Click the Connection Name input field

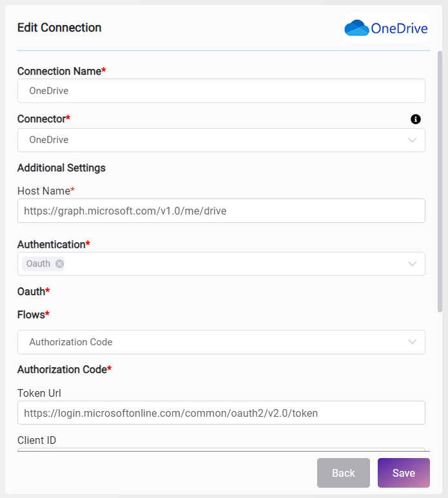point(221,91)
